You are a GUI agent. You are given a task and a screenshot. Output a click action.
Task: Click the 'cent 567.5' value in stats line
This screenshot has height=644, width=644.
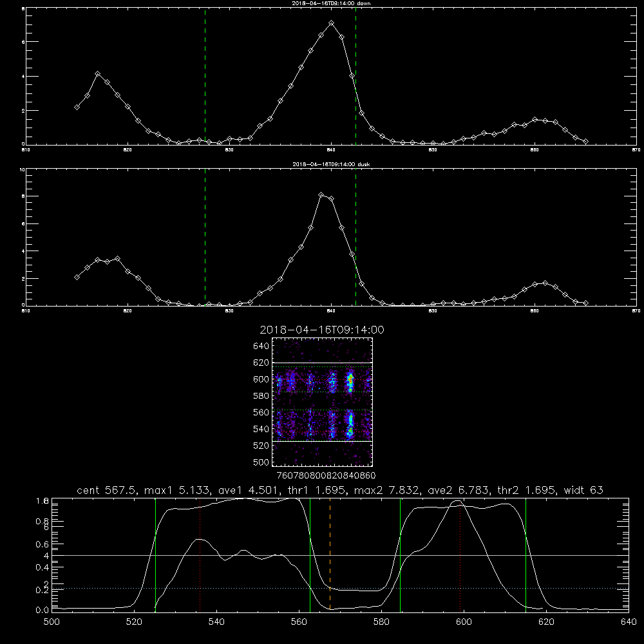[x=108, y=490]
